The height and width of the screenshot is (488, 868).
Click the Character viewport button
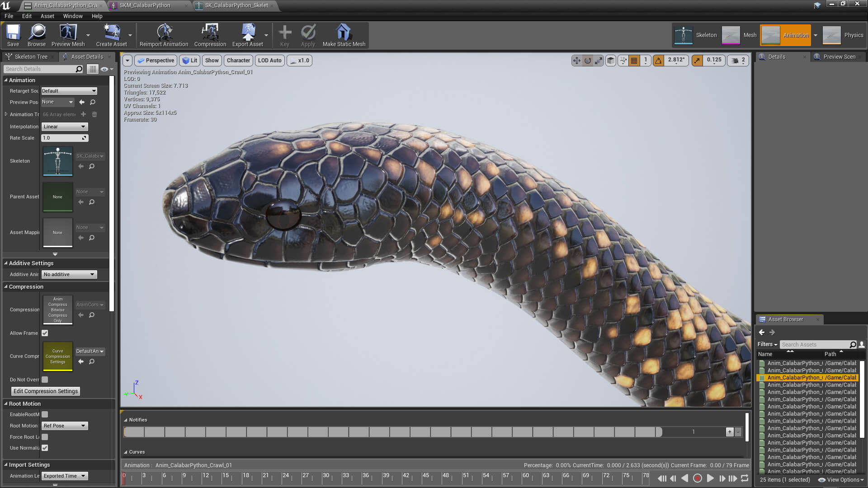(238, 60)
